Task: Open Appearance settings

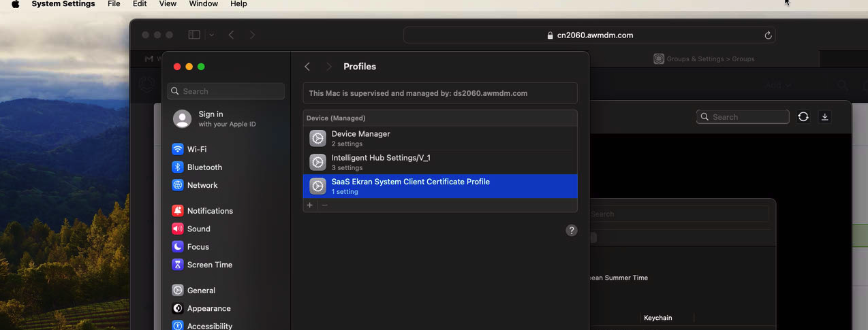Action: point(208,308)
